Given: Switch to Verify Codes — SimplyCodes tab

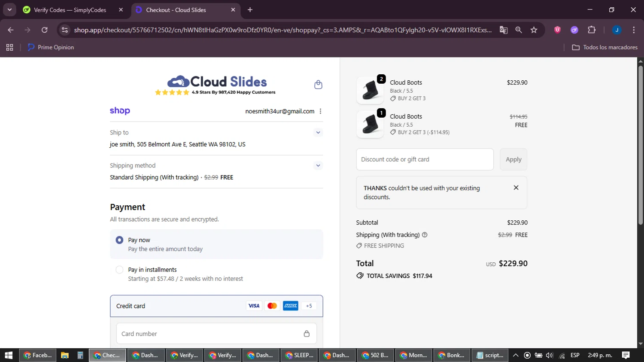Looking at the screenshot, I should point(70,10).
